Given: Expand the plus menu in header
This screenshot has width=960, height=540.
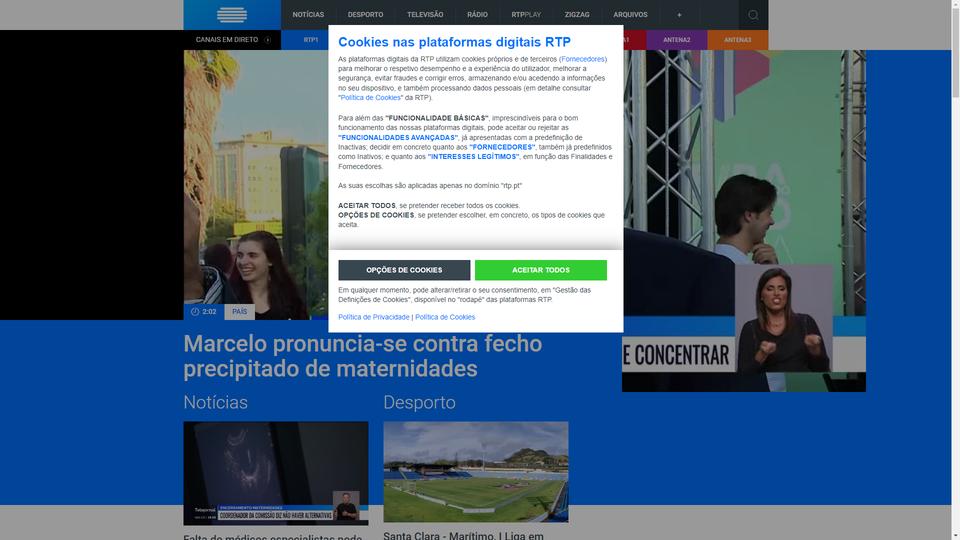Looking at the screenshot, I should [679, 15].
